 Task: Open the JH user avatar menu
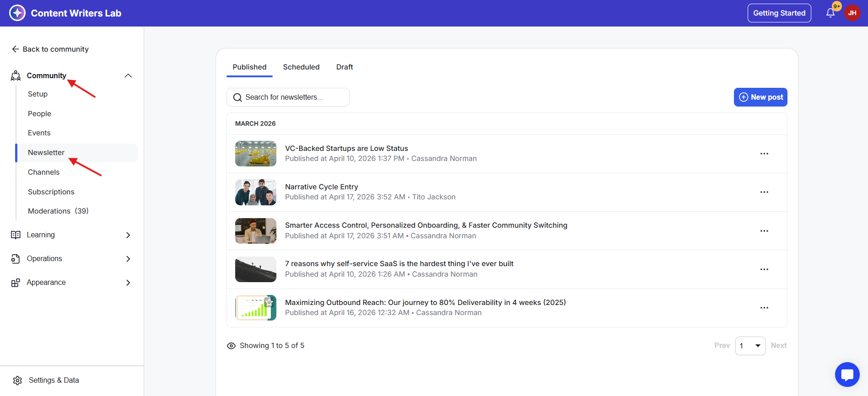click(x=852, y=13)
